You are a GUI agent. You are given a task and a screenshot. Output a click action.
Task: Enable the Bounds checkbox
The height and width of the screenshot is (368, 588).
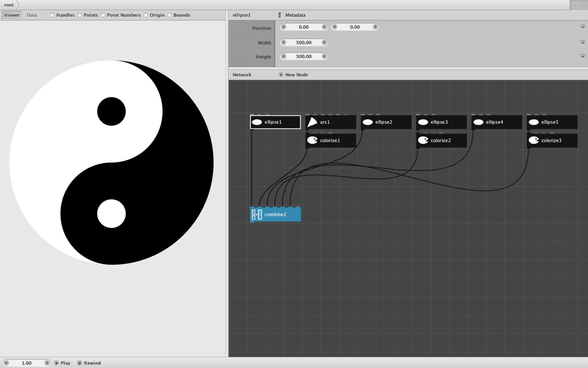pos(169,15)
